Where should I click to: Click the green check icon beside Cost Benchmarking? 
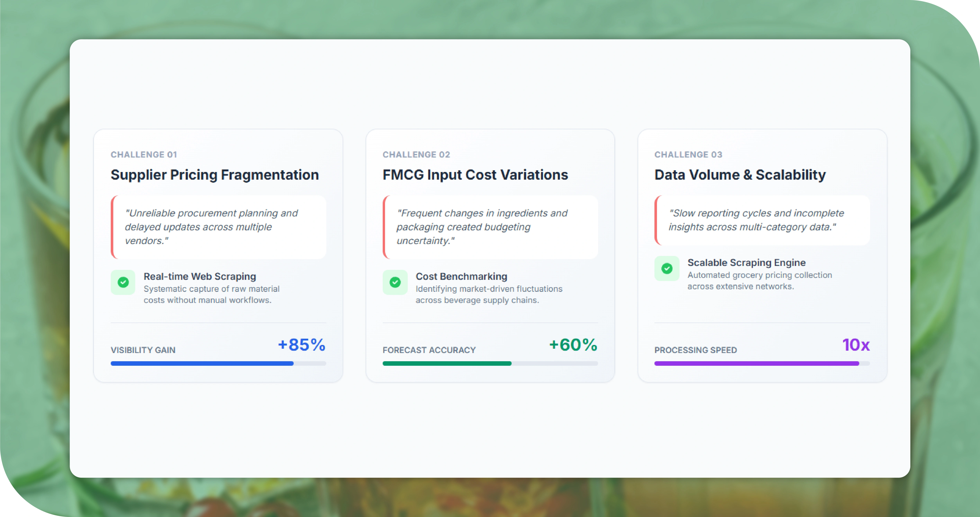(x=395, y=282)
